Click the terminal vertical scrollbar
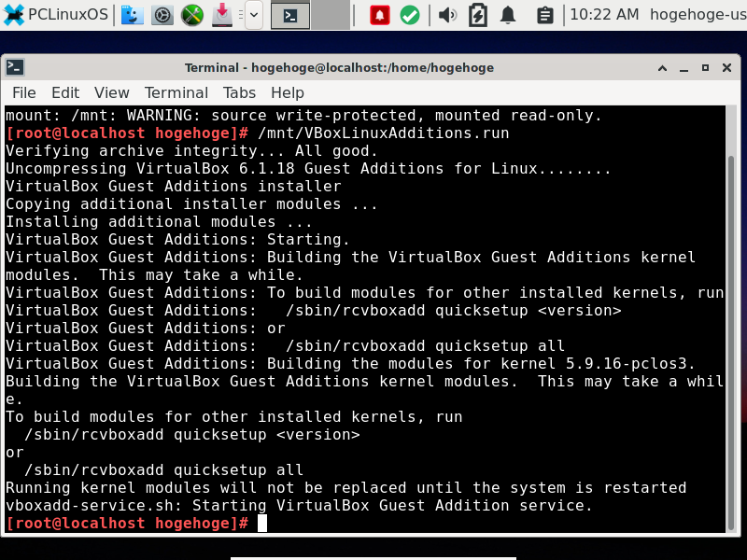Screen dimensions: 747x560 click(x=731, y=343)
